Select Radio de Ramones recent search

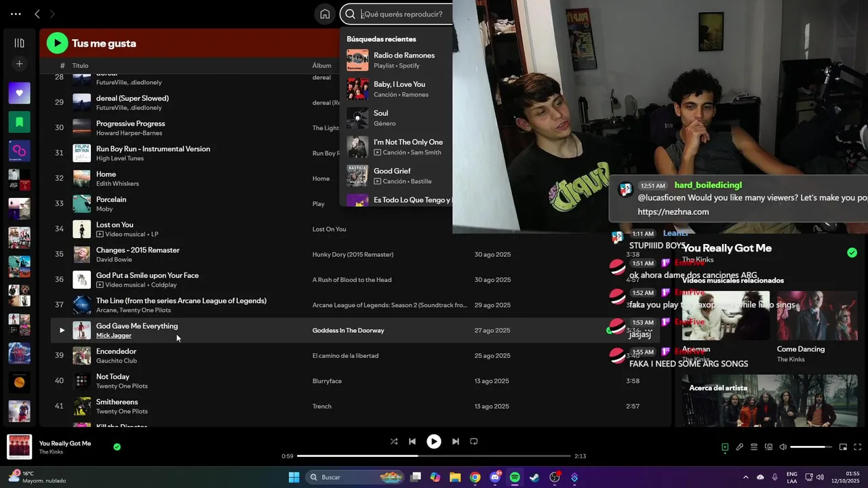pyautogui.click(x=396, y=60)
